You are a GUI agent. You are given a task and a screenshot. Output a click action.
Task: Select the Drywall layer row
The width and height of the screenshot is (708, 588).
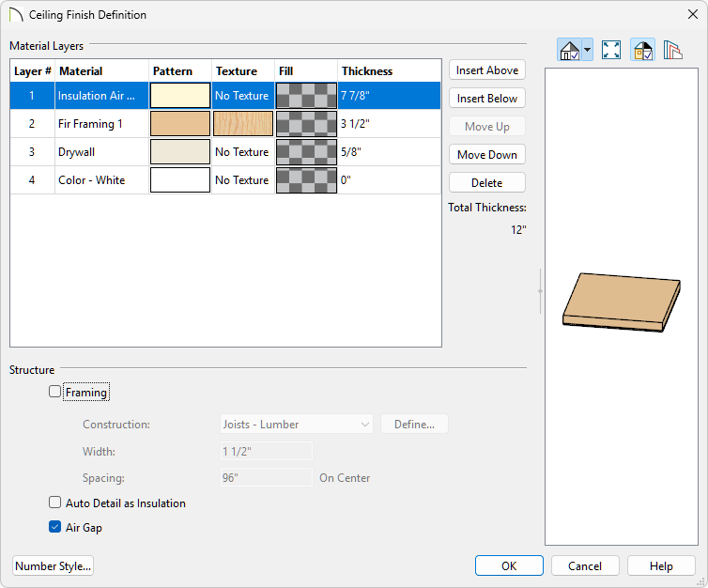tap(101, 152)
